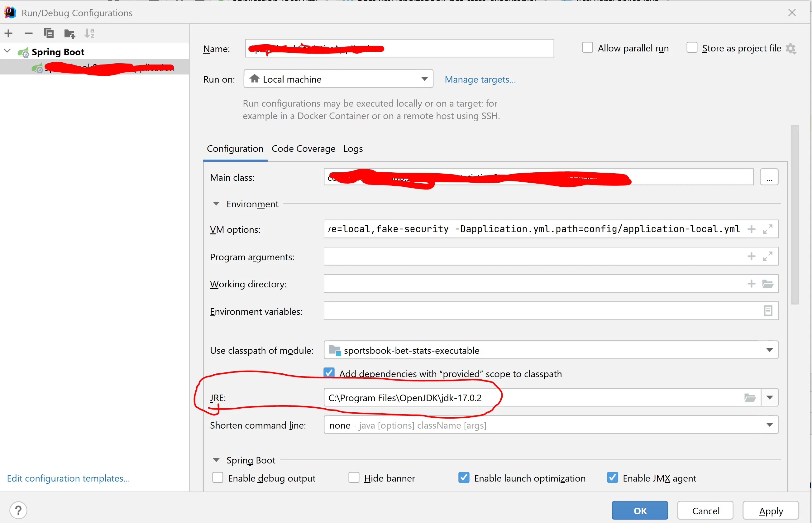
Task: Click the Manage targets link
Action: (480, 79)
